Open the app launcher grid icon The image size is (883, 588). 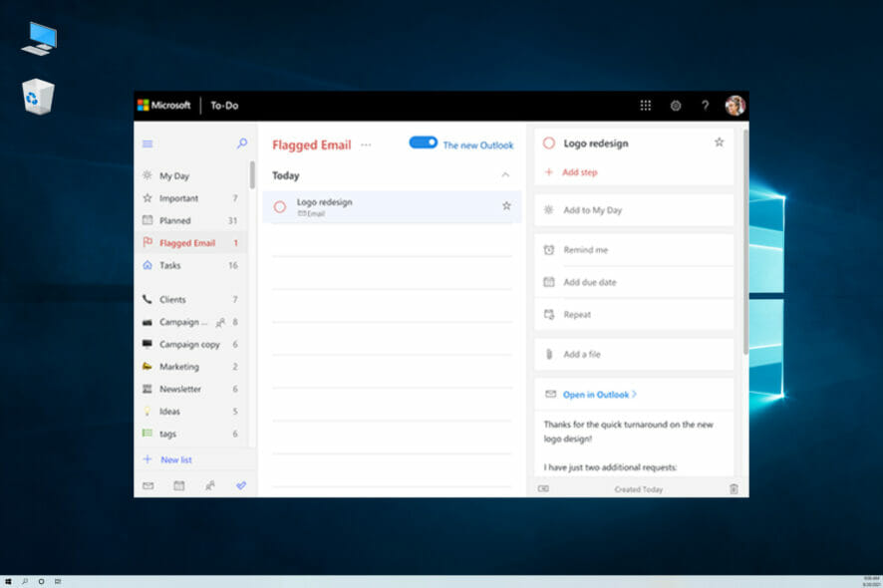[646, 106]
